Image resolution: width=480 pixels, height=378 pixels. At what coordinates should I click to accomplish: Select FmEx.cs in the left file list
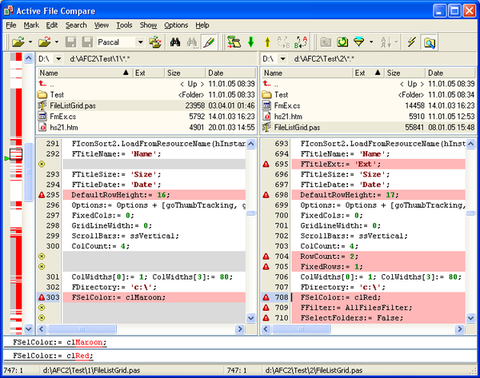coord(146,116)
